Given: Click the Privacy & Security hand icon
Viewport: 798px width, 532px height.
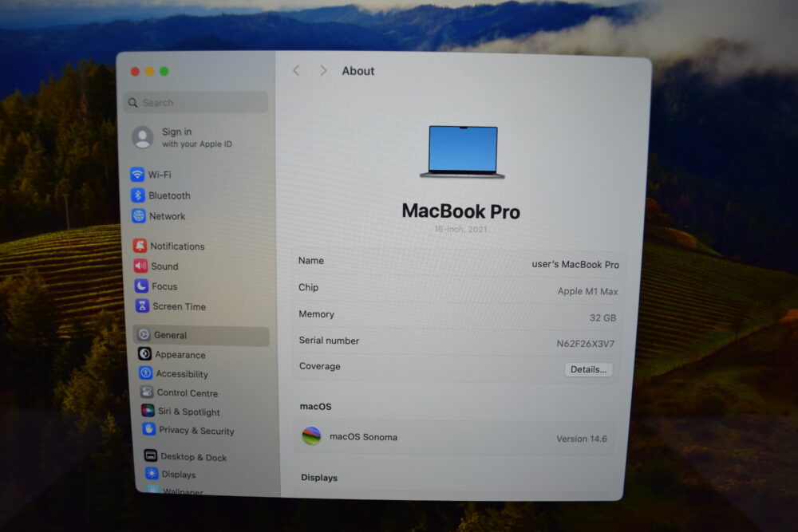Looking at the screenshot, I should coord(148,429).
